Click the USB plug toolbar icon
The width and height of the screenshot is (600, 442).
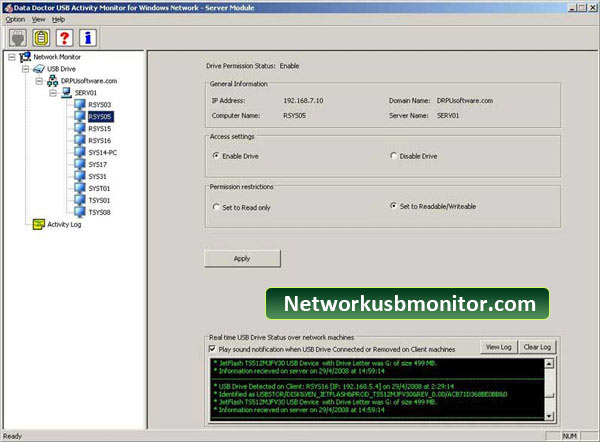[x=18, y=38]
